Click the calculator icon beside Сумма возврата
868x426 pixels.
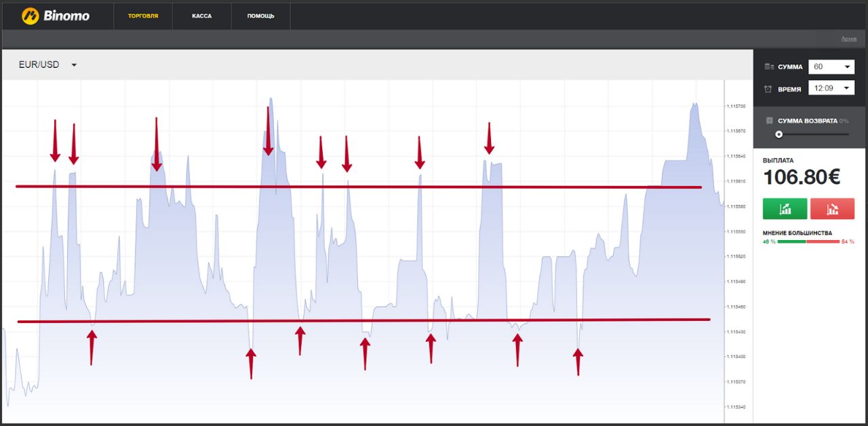click(x=769, y=121)
